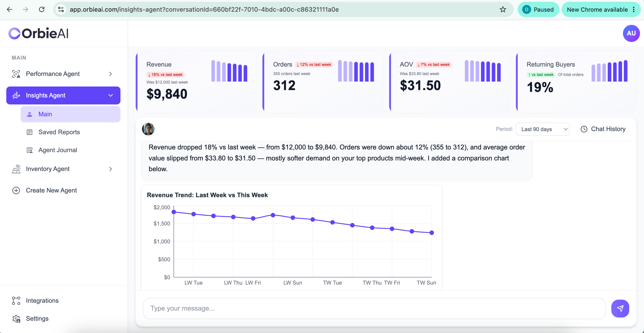Click the AOV card value $31.50
644x333 pixels.
point(420,86)
